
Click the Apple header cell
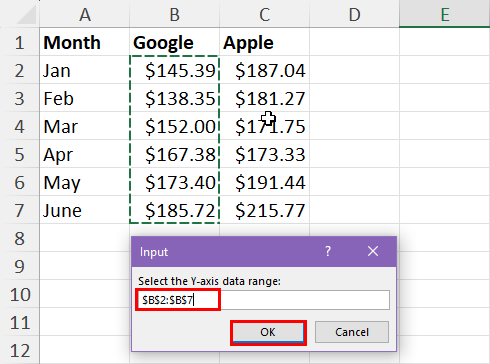pos(265,42)
